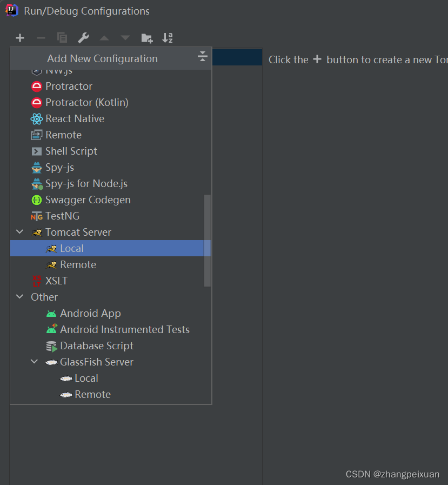Select the Protractor text label
The height and width of the screenshot is (485, 448).
(69, 87)
